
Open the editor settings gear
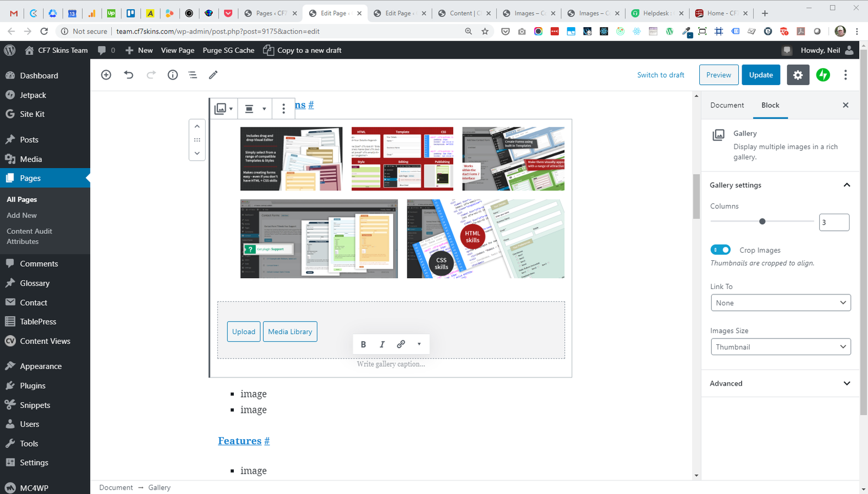click(797, 75)
